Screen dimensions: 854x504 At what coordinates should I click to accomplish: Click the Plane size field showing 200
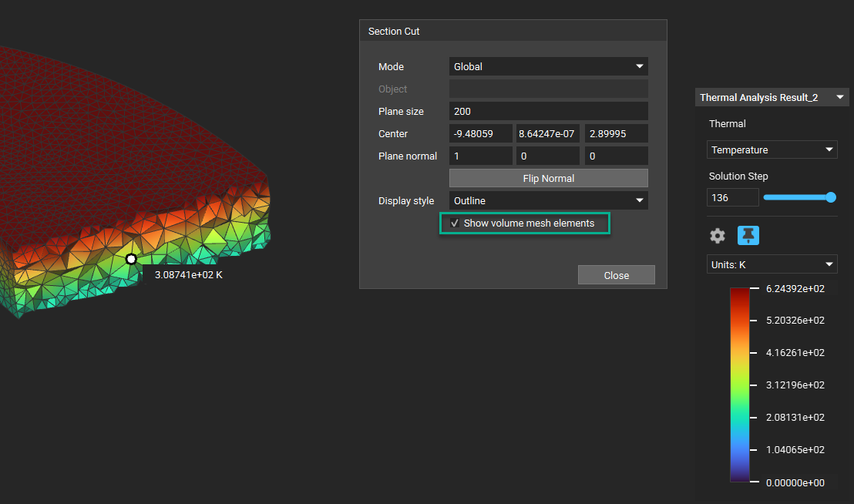549,111
